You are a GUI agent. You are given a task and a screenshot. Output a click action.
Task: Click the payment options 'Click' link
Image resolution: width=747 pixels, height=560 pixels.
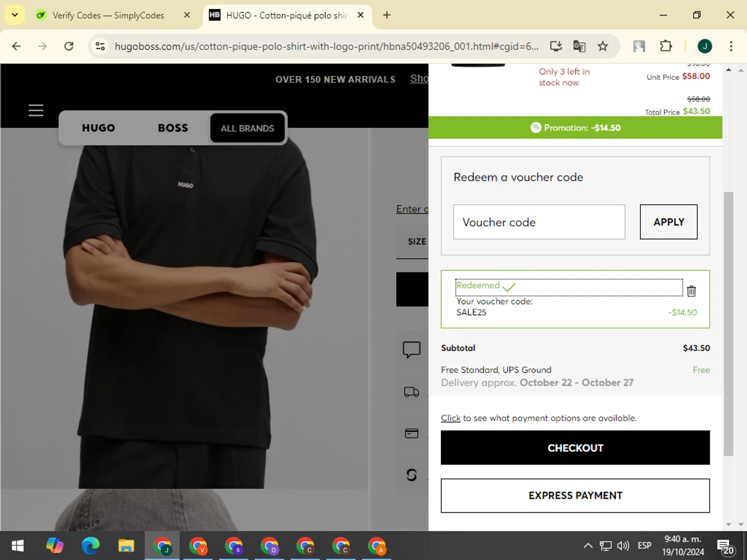coord(451,418)
